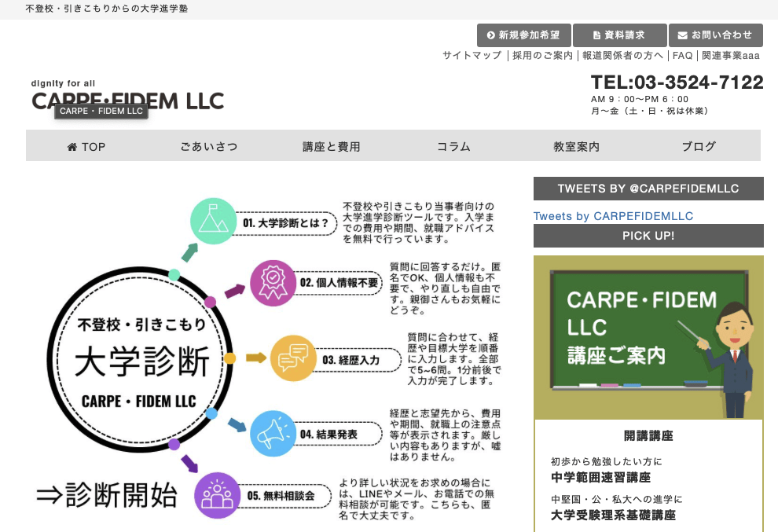Screen dimensions: 778x532
Task: Click the plus icon on 新規参加希望 button
Action: point(492,35)
